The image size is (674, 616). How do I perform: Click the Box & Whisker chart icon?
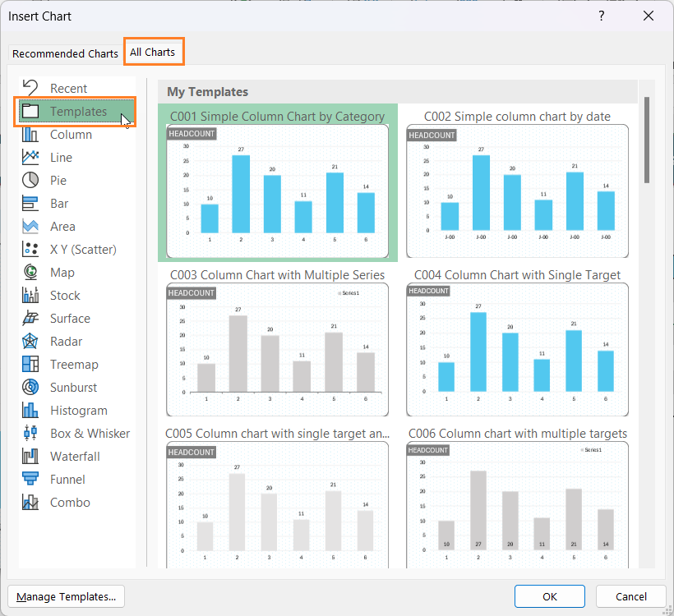pyautogui.click(x=30, y=433)
